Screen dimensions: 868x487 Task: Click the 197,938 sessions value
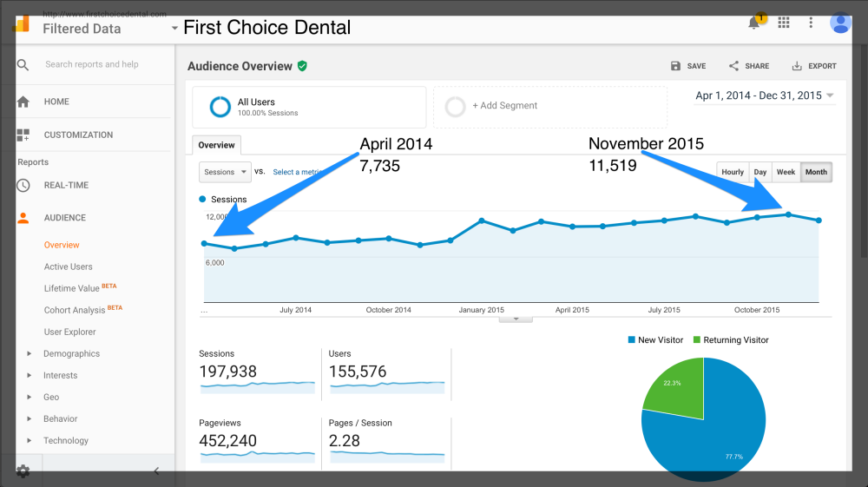pyautogui.click(x=228, y=372)
